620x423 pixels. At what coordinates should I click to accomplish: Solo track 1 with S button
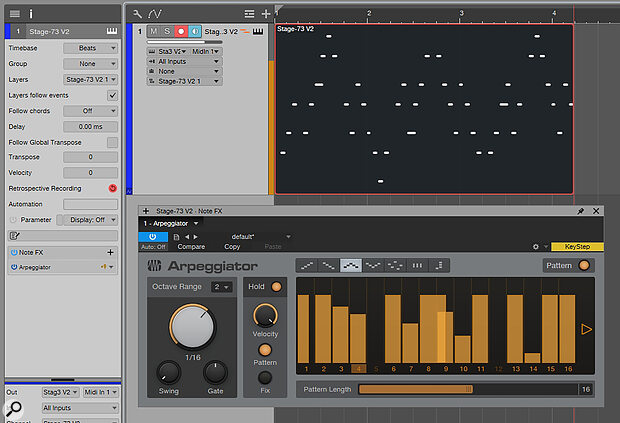(167, 31)
